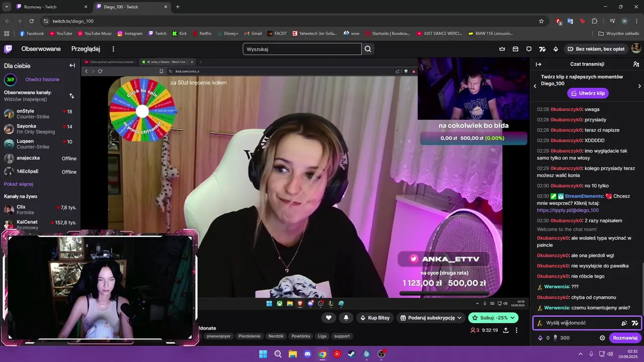Open Discord from taskbar
644x362 pixels.
[x=307, y=354]
